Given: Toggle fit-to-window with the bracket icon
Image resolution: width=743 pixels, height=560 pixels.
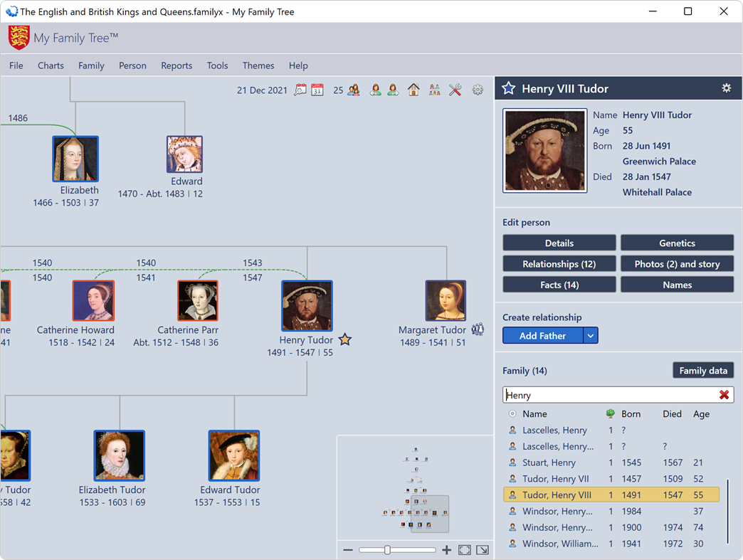Looking at the screenshot, I should click(x=464, y=550).
